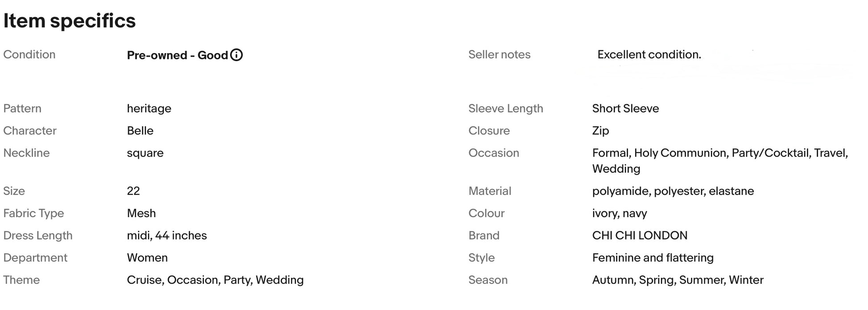Click the square neckline value
This screenshot has height=310, width=868.
(145, 153)
